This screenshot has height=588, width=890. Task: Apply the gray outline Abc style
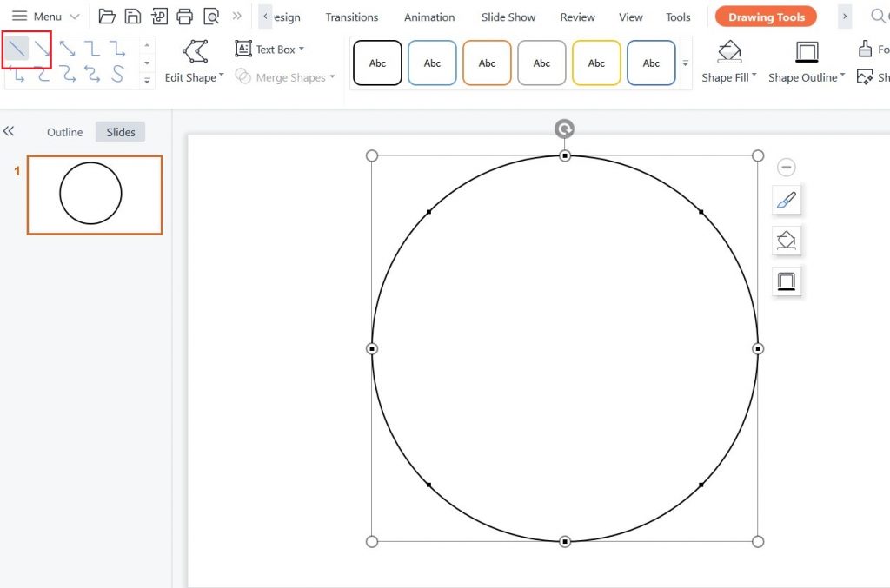(x=541, y=63)
